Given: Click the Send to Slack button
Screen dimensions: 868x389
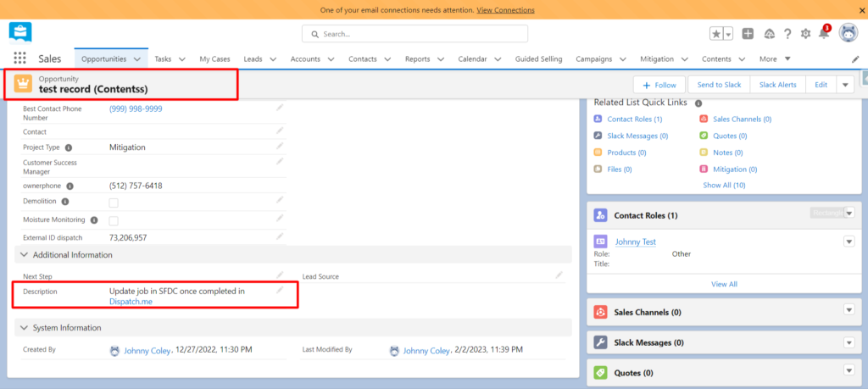Looking at the screenshot, I should [719, 85].
